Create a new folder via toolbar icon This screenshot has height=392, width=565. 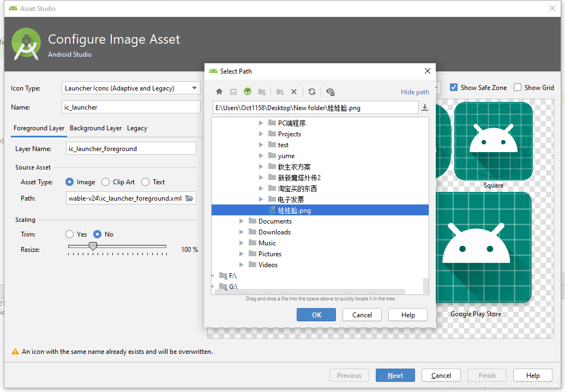click(x=280, y=92)
